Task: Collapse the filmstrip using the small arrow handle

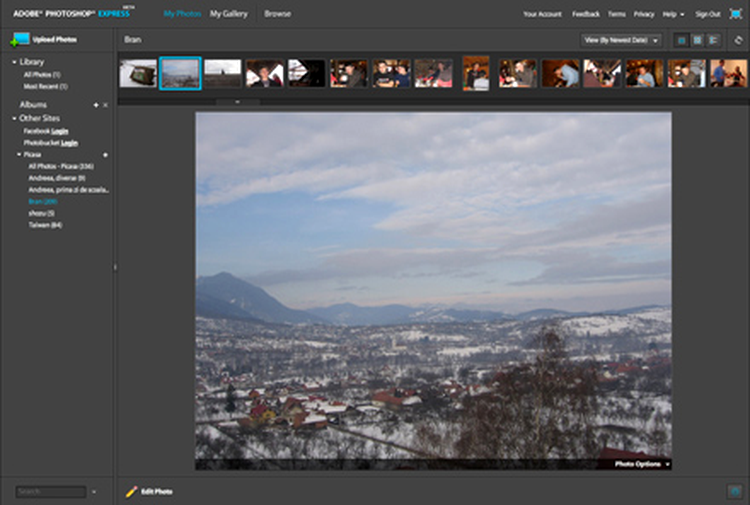Action: pyautogui.click(x=238, y=101)
